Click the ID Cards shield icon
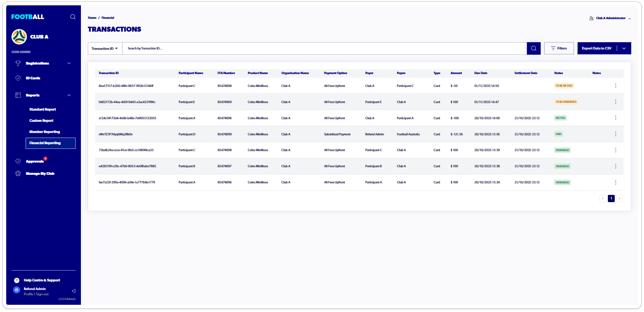The height and width of the screenshot is (312, 644). 18,78
